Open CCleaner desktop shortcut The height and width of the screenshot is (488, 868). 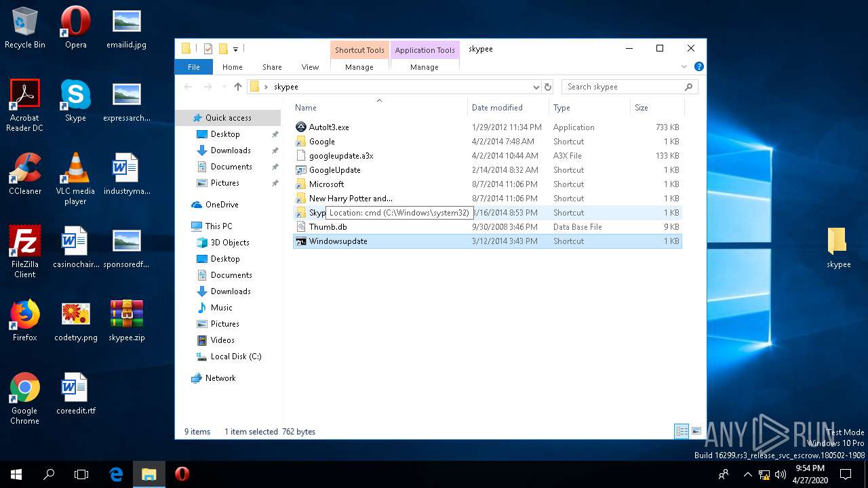[x=25, y=174]
